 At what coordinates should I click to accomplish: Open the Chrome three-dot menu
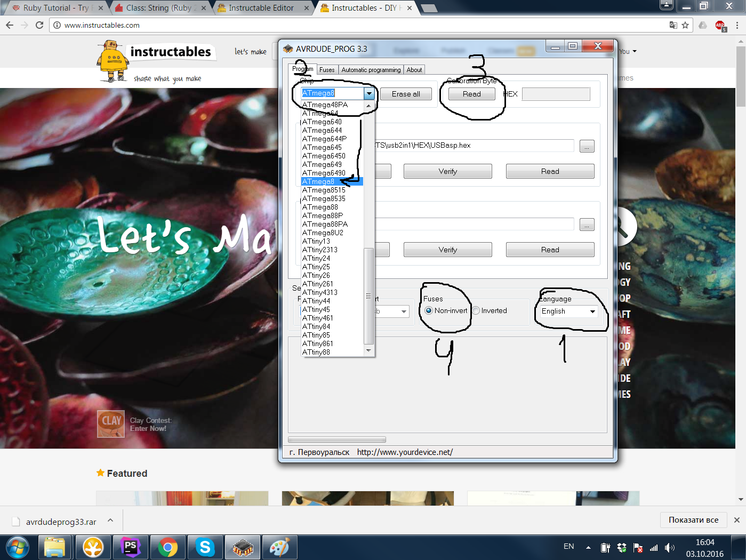(737, 25)
